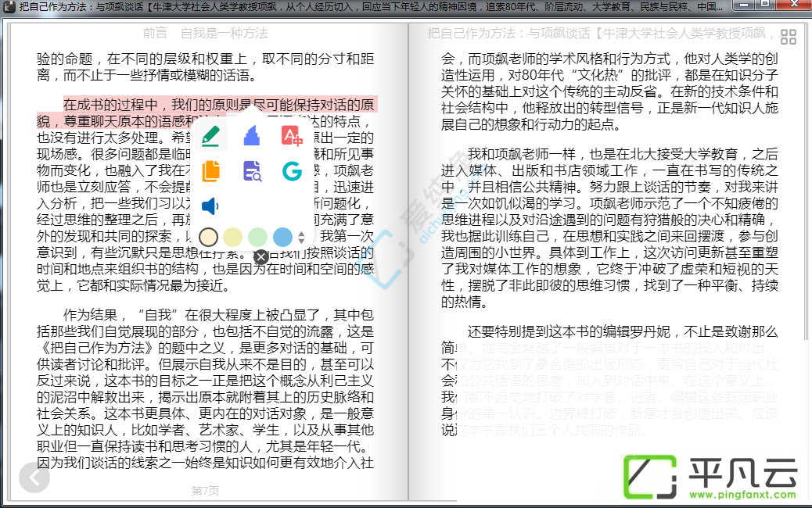Click the header text 自我是一种方法
This screenshot has width=812, height=508.
pos(225,34)
